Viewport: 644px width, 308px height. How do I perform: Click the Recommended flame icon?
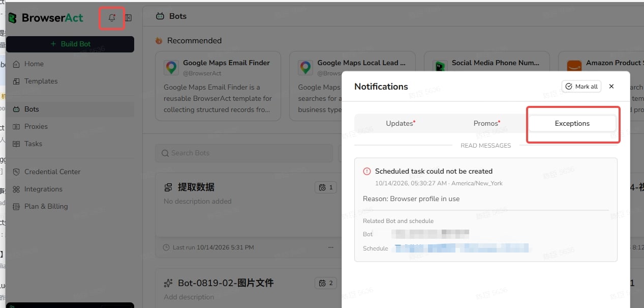point(159,41)
